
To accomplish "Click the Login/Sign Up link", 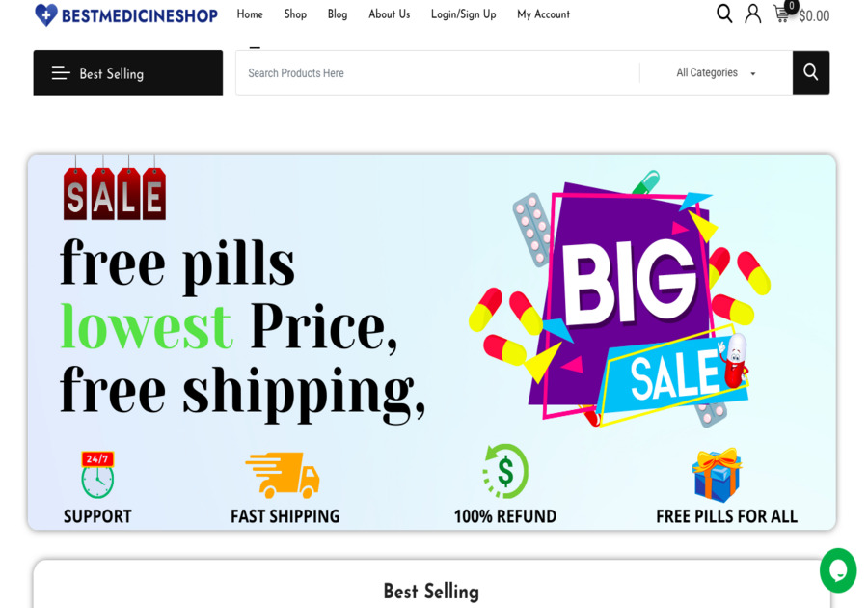I will [463, 14].
